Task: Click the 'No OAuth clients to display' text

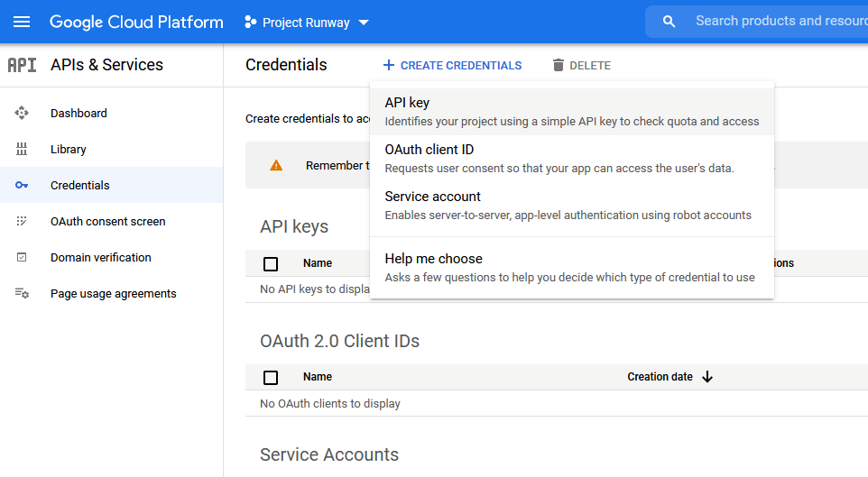Action: tap(330, 404)
